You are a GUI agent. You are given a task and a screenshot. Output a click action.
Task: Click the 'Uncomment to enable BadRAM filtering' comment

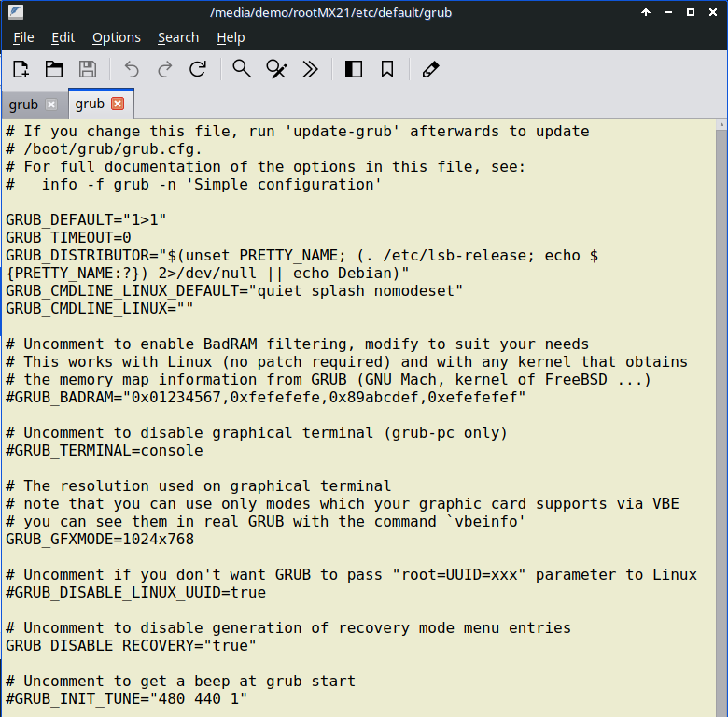click(297, 344)
